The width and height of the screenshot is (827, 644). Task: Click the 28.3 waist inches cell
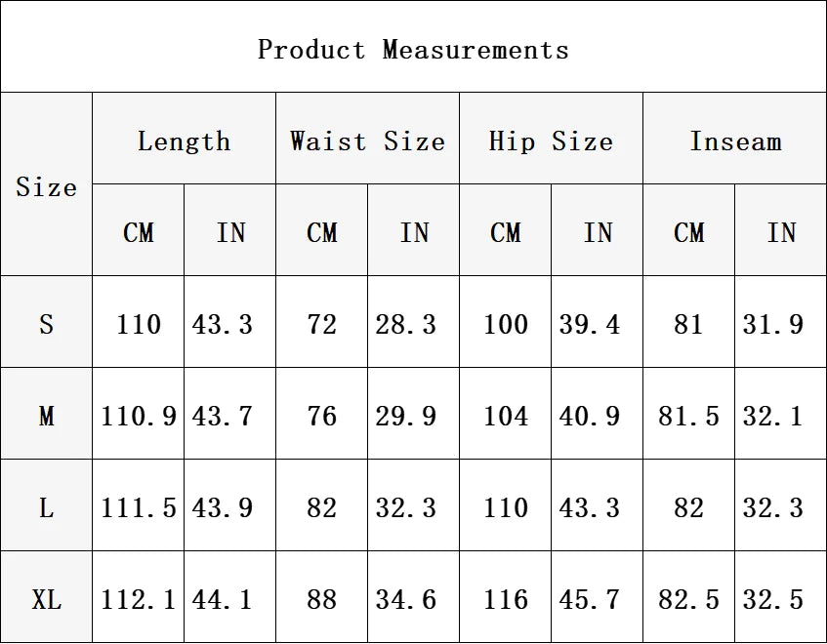coord(414,322)
